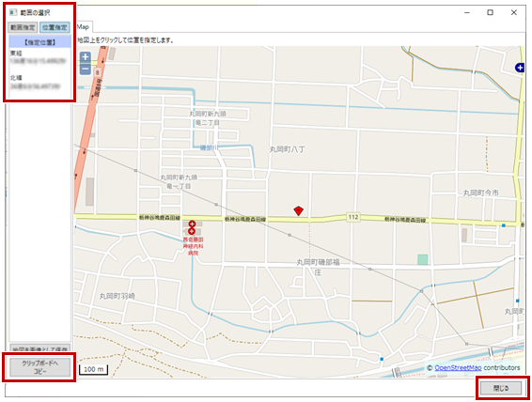The width and height of the screenshot is (532, 402).
Task: Select the 位置指定 mode button
Action: 55,27
